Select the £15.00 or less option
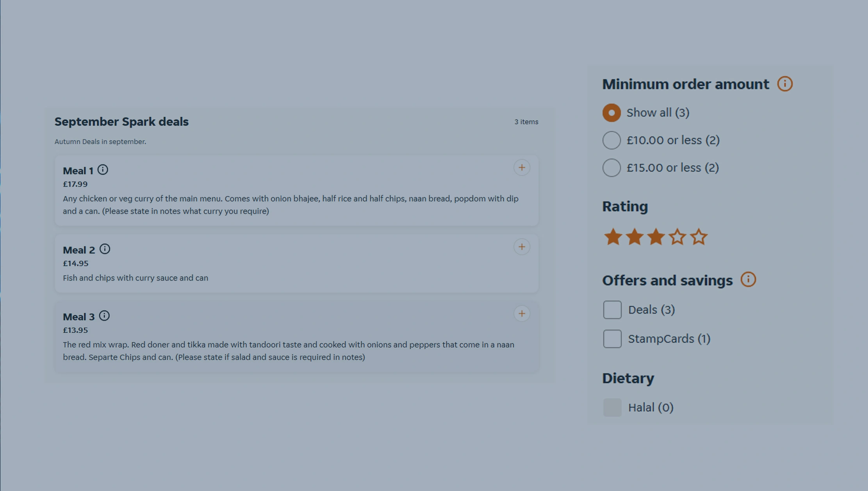The width and height of the screenshot is (868, 491). click(x=611, y=168)
